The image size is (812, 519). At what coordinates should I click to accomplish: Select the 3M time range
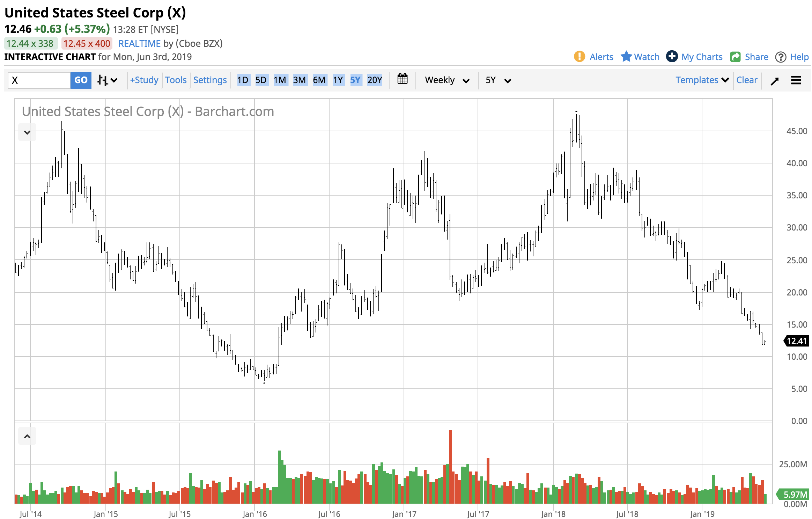click(x=300, y=80)
